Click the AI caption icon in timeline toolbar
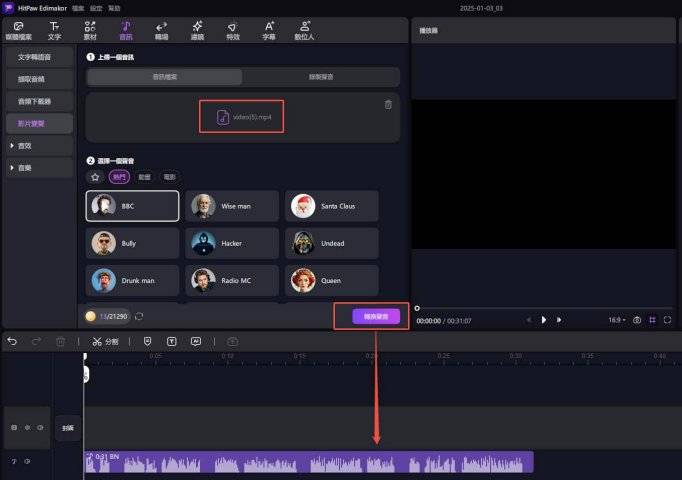Screen dimensions: 682x480 click(196, 342)
